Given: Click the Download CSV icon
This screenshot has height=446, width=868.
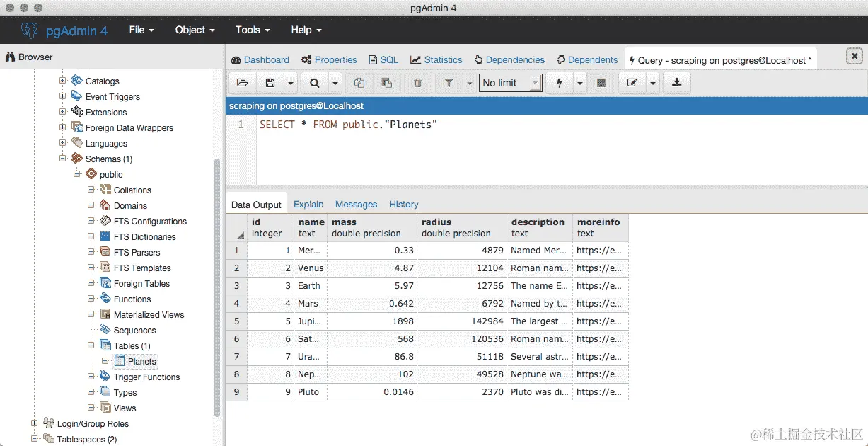Looking at the screenshot, I should tap(677, 83).
